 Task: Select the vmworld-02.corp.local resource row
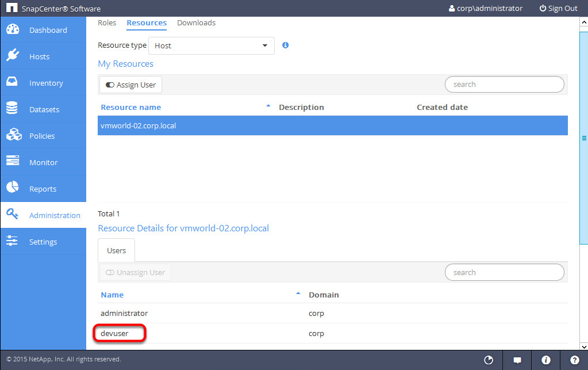[x=333, y=125]
